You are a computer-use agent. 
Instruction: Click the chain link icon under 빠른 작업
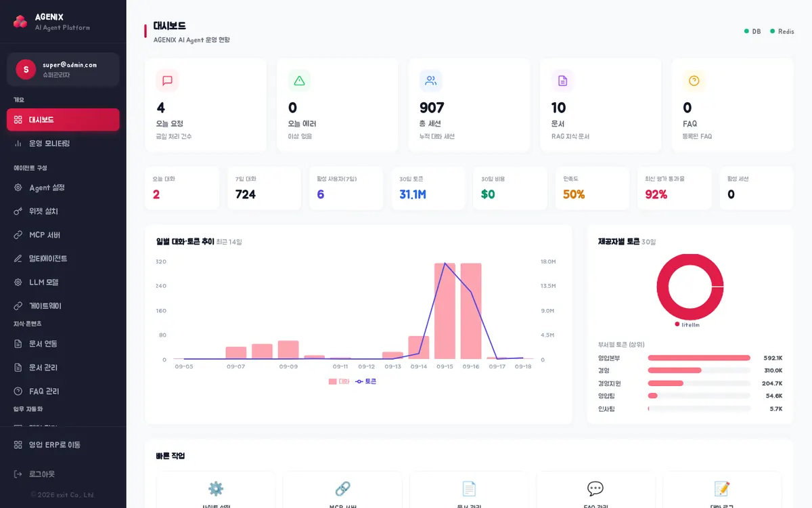[x=342, y=489]
